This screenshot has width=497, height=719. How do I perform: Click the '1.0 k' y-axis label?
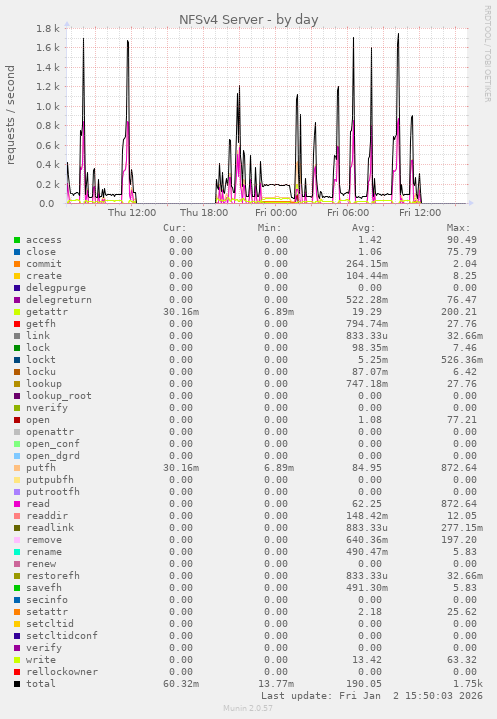[x=48, y=106]
